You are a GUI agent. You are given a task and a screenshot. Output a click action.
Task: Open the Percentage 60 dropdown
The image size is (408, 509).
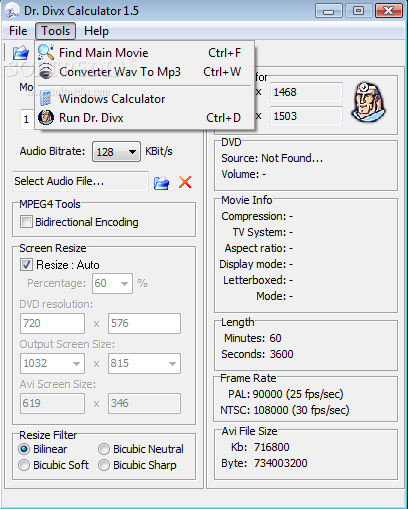[112, 283]
